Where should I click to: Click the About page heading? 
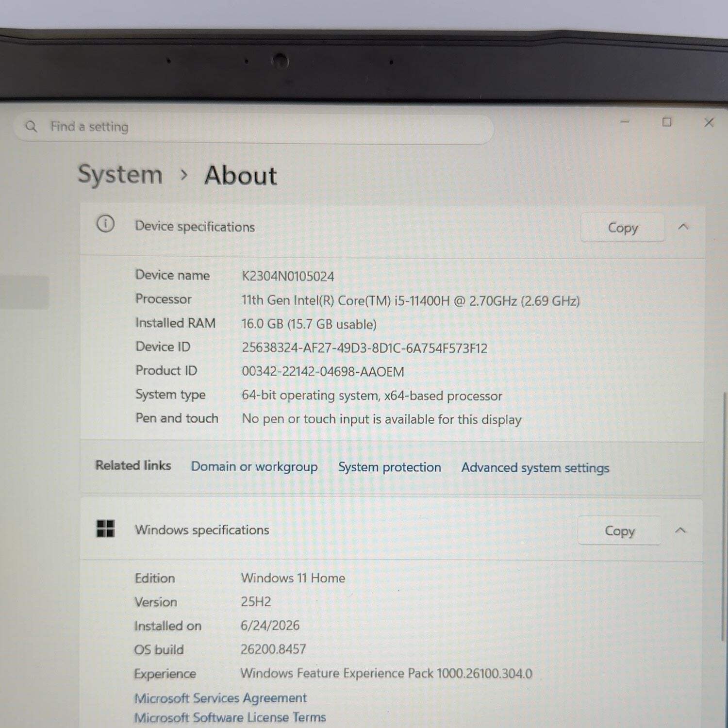[241, 176]
